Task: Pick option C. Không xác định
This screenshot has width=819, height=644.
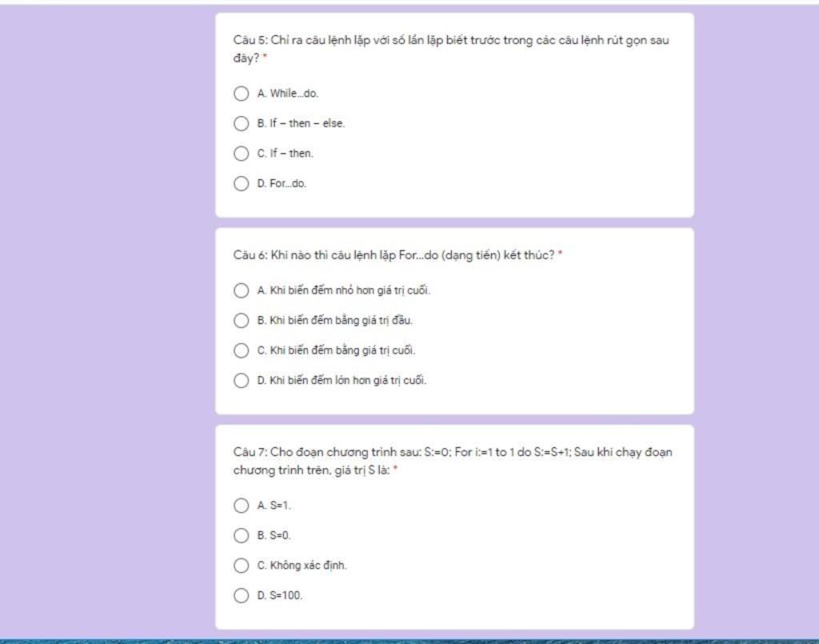Action: pyautogui.click(x=241, y=566)
